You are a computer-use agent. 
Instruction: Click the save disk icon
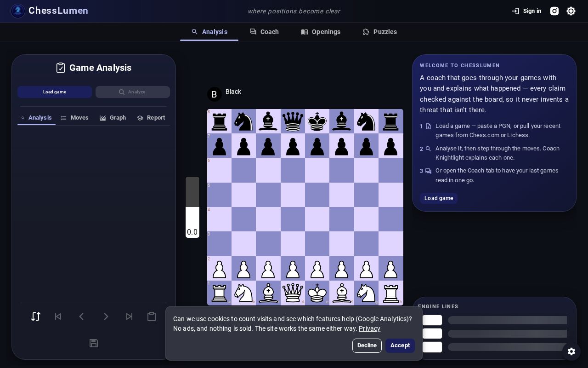point(94,343)
